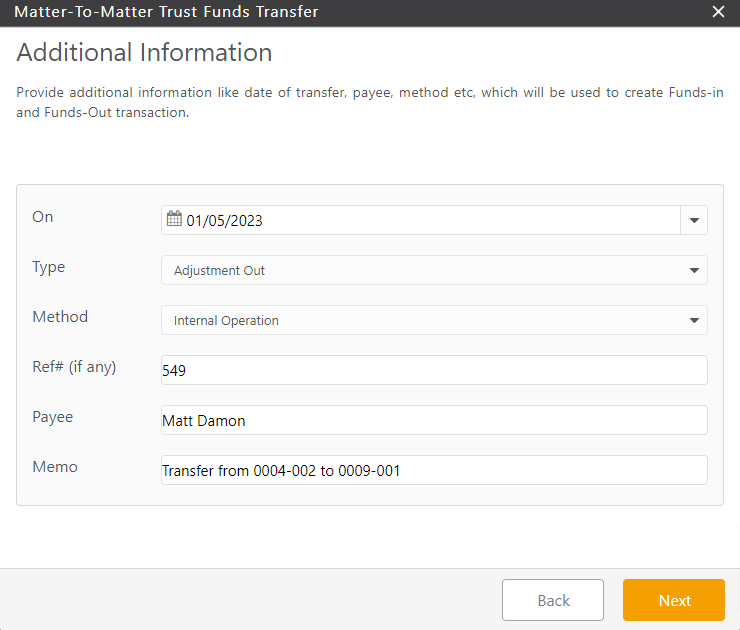Click the "Ref# (if any)" label

click(x=74, y=367)
